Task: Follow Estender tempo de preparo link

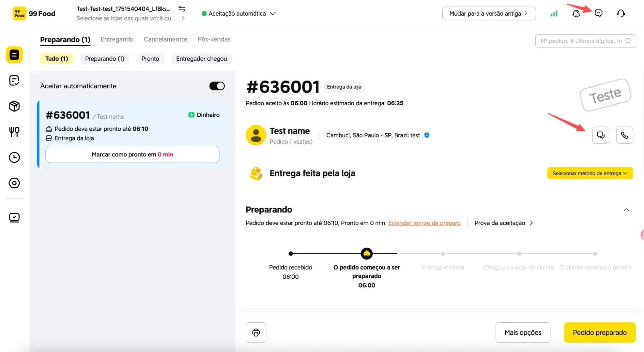Action: coord(424,223)
